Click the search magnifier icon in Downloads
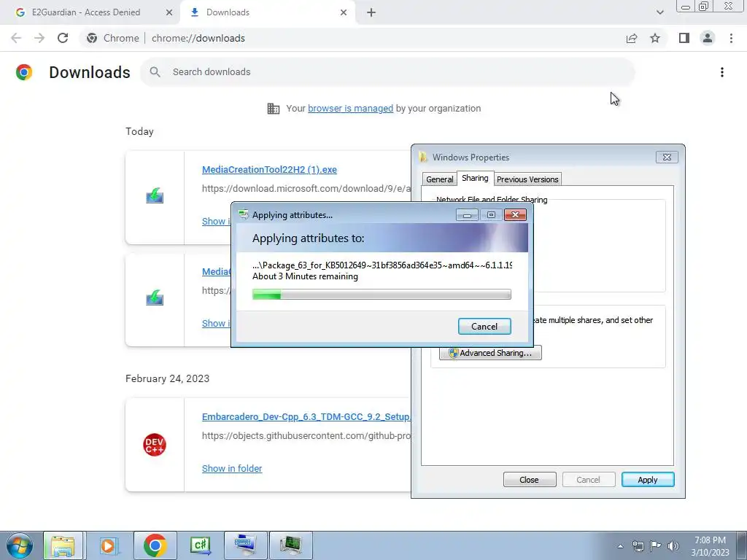The height and width of the screenshot is (560, 747). (155, 72)
